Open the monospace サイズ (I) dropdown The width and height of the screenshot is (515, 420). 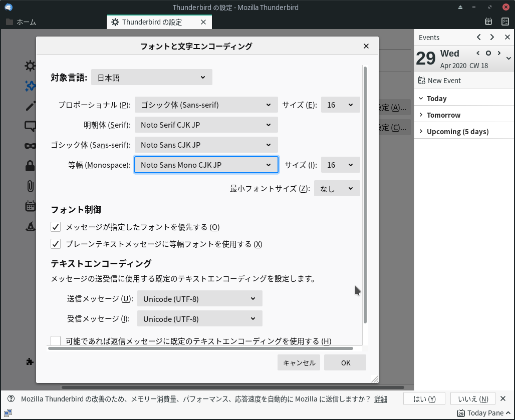point(340,165)
